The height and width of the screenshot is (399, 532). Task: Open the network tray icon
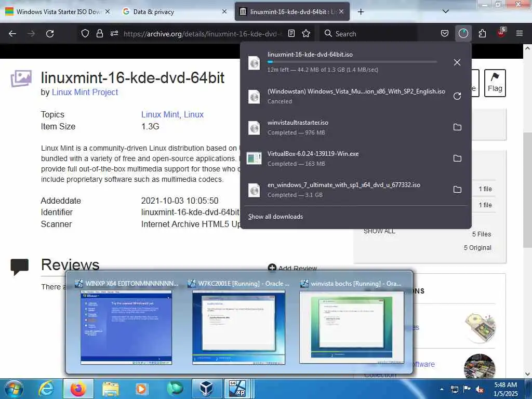pyautogui.click(x=454, y=390)
